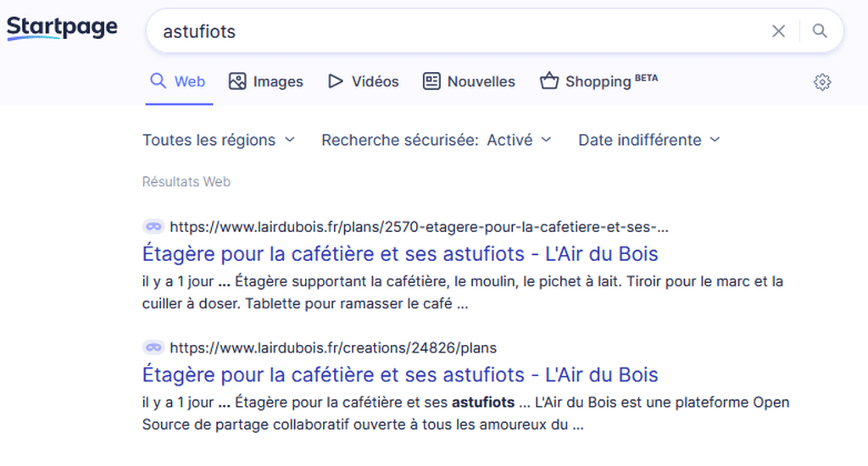Expand the Toutes les régions dropdown

coord(219,140)
